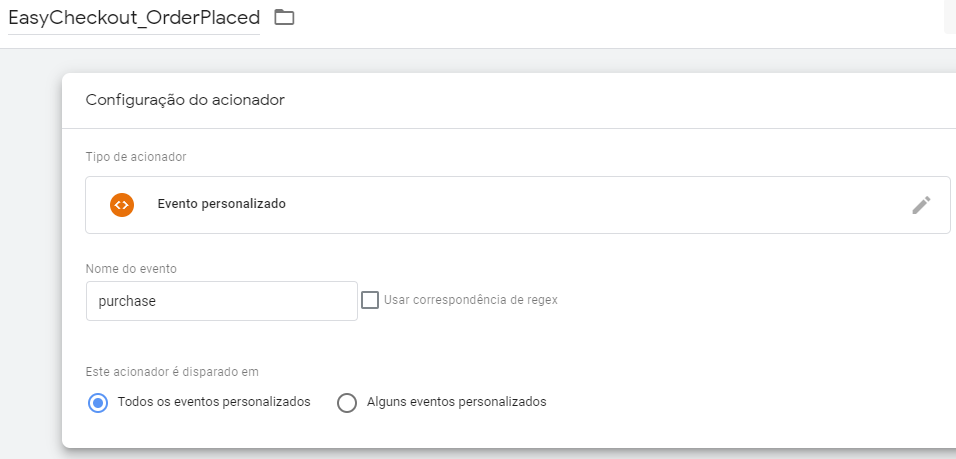Viewport: 956px width, 459px height.
Task: Enable the regex matching checkbox
Action: 369,300
